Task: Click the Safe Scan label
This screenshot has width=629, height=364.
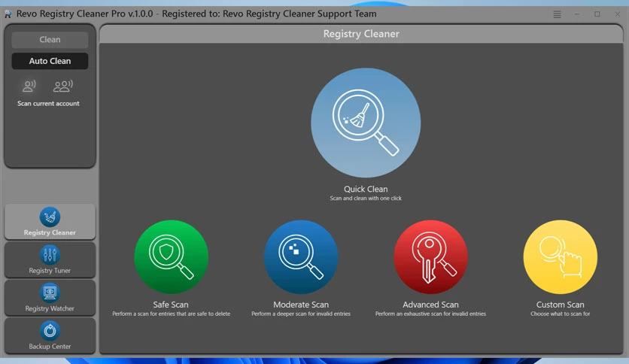Action: 171,305
